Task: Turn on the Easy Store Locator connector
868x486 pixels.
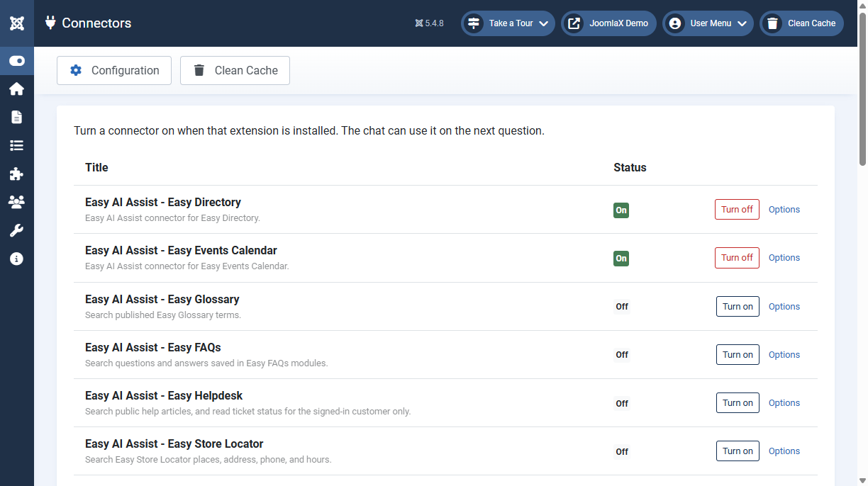Action: coord(738,451)
